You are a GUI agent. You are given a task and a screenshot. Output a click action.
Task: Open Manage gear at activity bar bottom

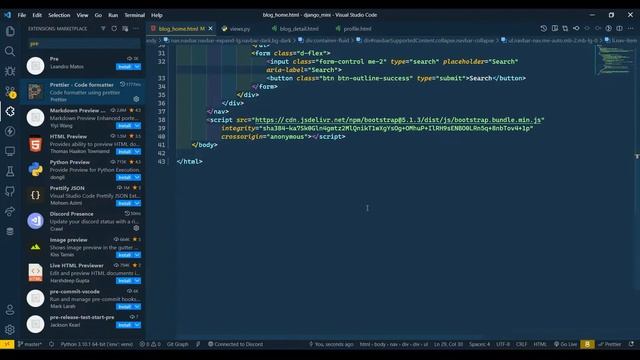click(x=10, y=329)
